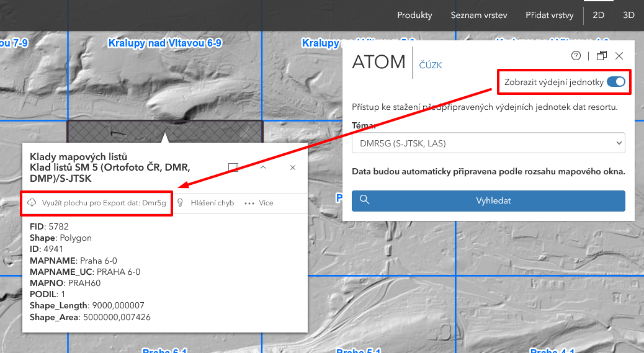
Task: Switch map to 2D view
Action: pos(599,16)
